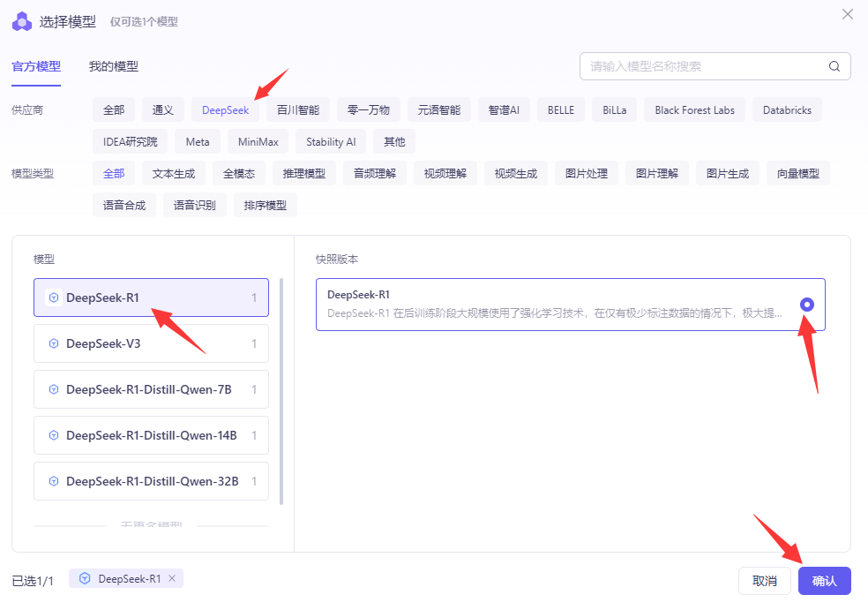Screen dimensions: 868x610
Task: Filter supplier by 零一万物
Action: (x=368, y=110)
